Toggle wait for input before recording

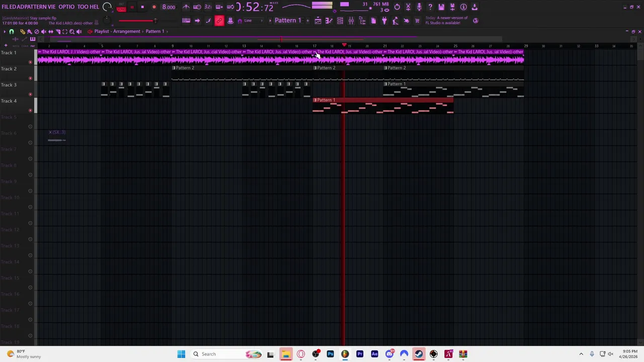tap(197, 7)
